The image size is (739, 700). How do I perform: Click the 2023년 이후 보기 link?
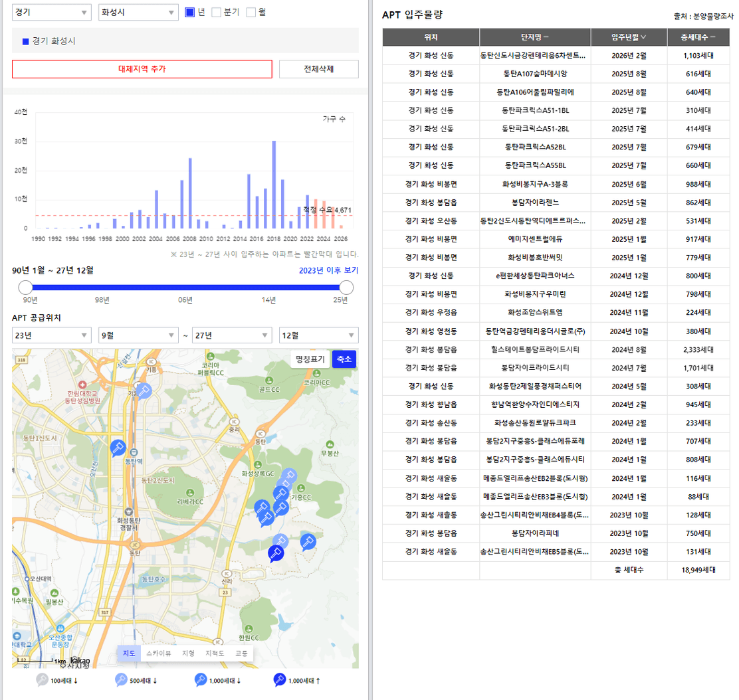click(328, 270)
